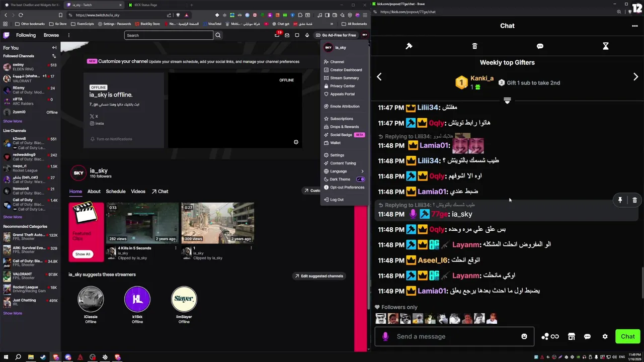Image resolution: width=644 pixels, height=362 pixels.
Task: Expand the Language submenu
Action: [x=345, y=171]
